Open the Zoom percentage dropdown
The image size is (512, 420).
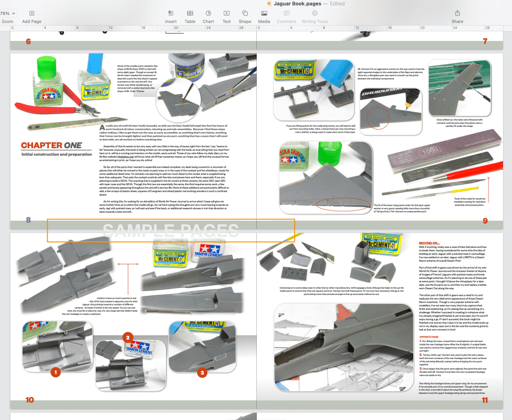8,13
